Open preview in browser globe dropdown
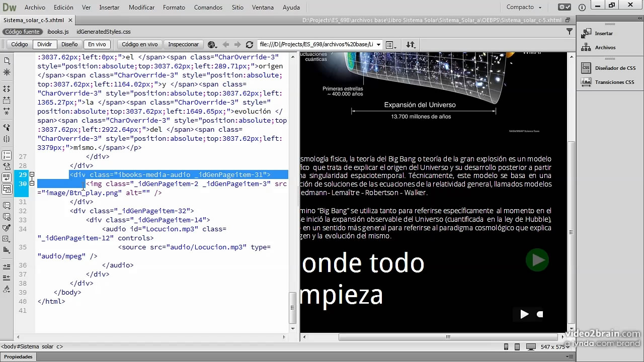 (212, 44)
